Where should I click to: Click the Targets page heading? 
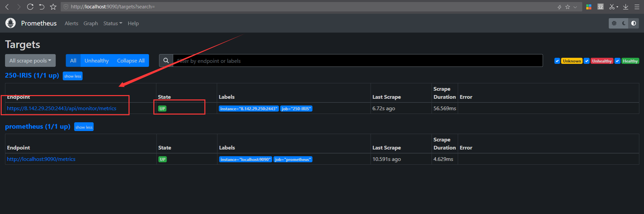[x=22, y=44]
